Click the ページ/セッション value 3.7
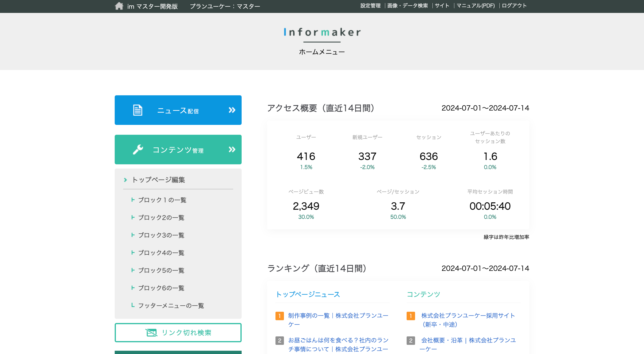The height and width of the screenshot is (354, 644). (x=398, y=206)
